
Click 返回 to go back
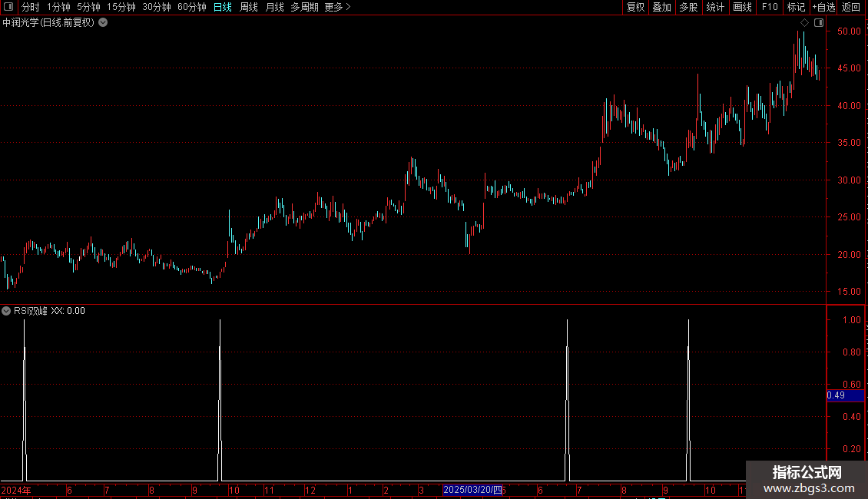point(851,7)
